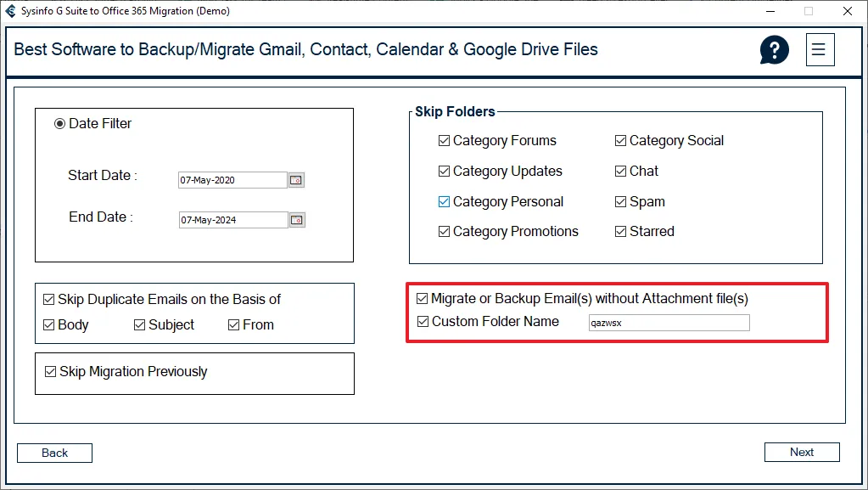Toggle Skip Migration Previously checkbox

50,371
